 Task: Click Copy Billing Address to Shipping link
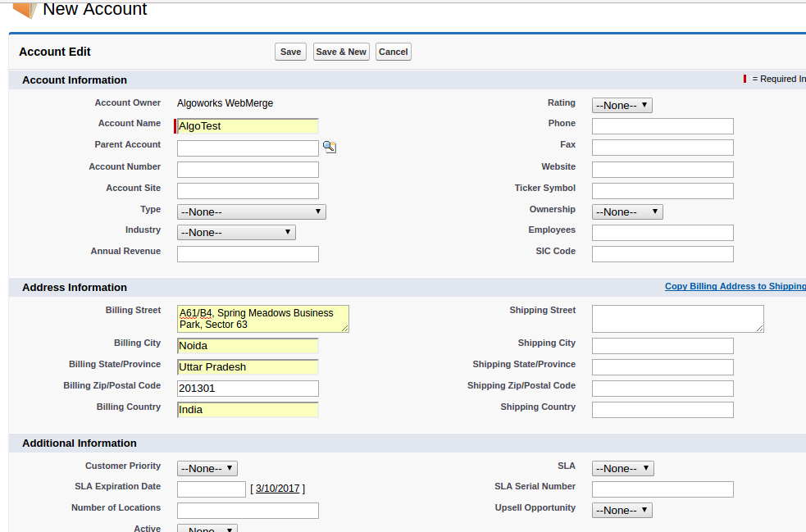pyautogui.click(x=735, y=287)
